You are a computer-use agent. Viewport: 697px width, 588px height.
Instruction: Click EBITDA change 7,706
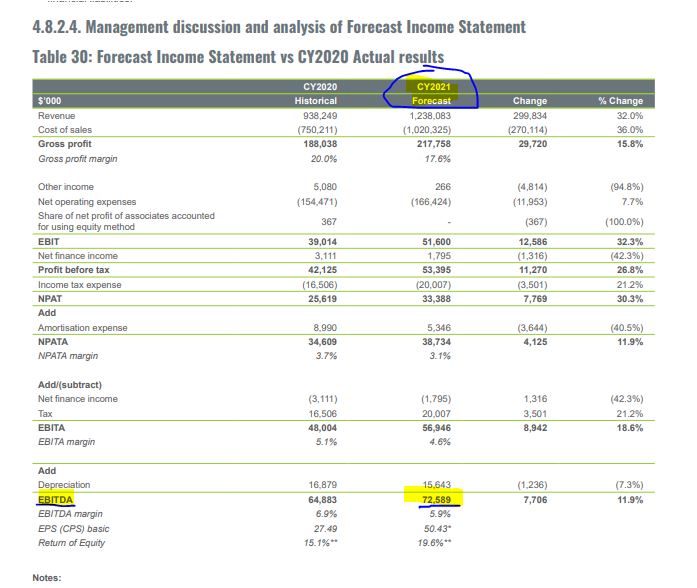(535, 500)
